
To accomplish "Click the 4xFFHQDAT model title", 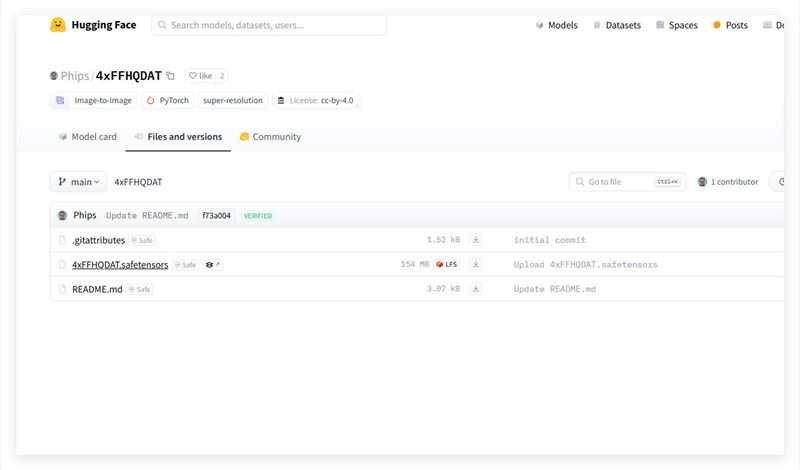I will tap(129, 76).
